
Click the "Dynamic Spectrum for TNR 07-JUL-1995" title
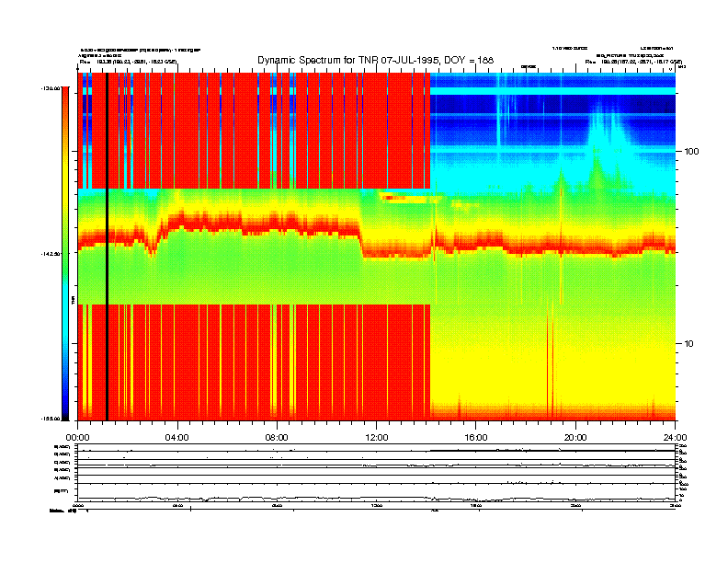[376, 60]
